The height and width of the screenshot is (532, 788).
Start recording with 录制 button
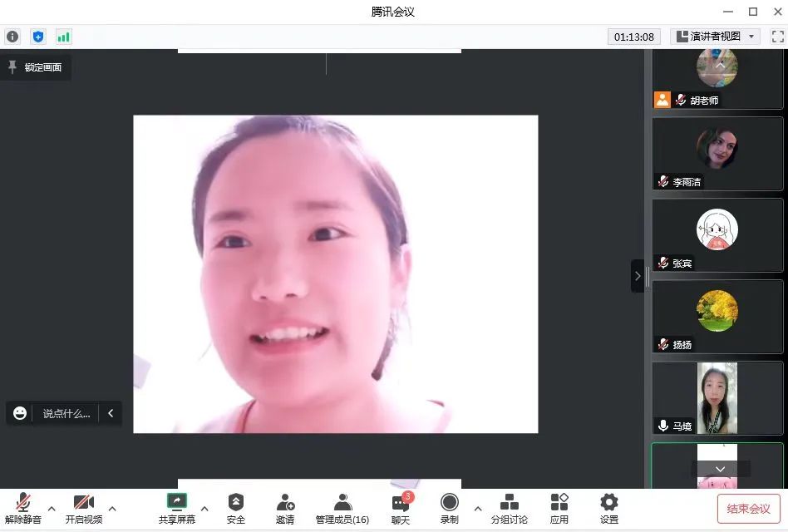450,508
